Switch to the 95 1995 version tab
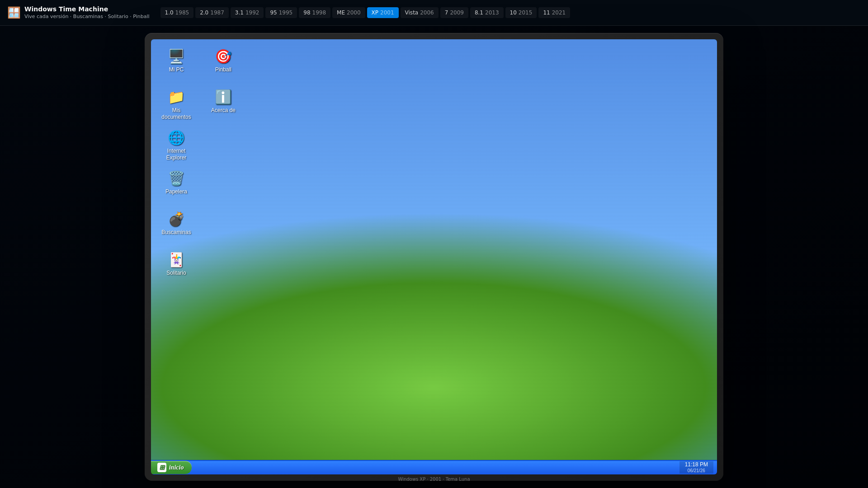868x488 pixels. pyautogui.click(x=281, y=13)
